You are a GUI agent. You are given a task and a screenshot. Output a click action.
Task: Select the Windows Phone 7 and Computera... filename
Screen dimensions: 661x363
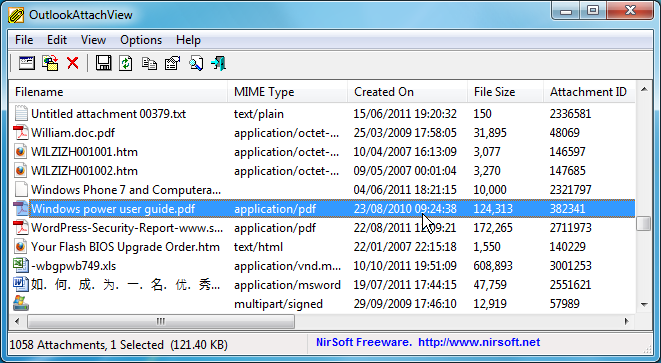point(126,190)
